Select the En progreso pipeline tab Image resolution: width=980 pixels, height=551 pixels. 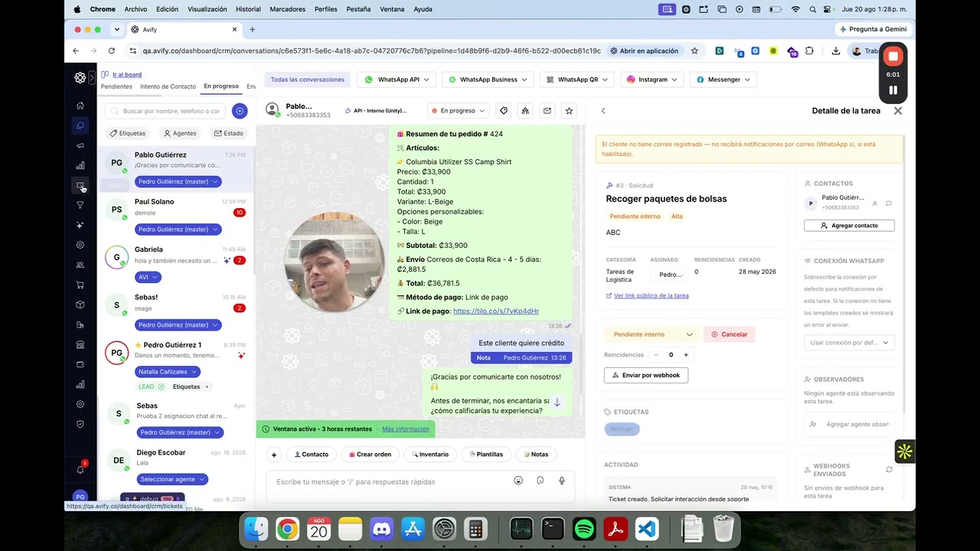pyautogui.click(x=221, y=86)
